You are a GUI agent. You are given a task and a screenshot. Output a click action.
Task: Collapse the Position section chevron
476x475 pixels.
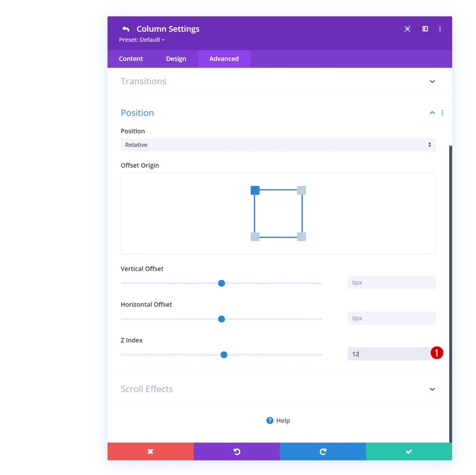coord(432,113)
